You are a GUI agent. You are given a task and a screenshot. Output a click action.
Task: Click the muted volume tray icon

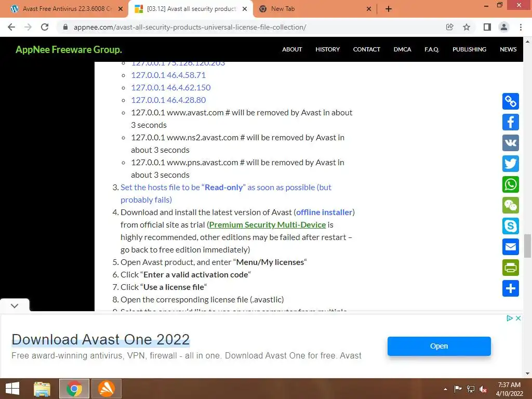click(483, 389)
